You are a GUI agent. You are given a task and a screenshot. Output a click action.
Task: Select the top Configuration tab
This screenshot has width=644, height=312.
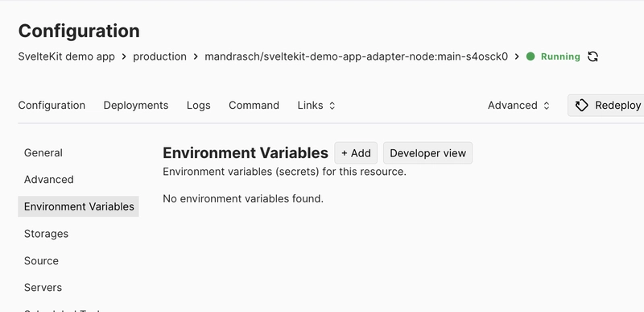coord(52,106)
